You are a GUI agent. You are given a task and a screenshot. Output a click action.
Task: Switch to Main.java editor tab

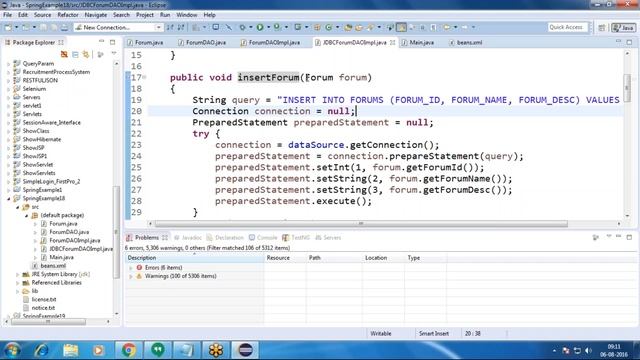[x=418, y=42]
